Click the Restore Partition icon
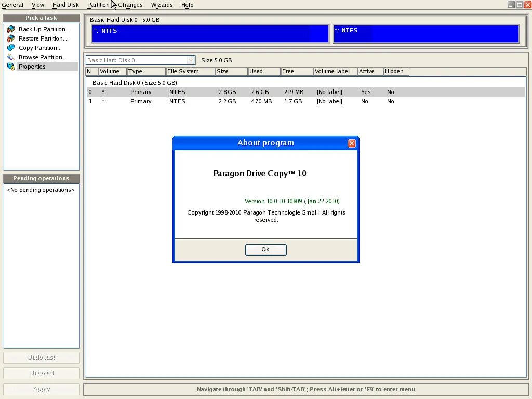 (x=11, y=38)
